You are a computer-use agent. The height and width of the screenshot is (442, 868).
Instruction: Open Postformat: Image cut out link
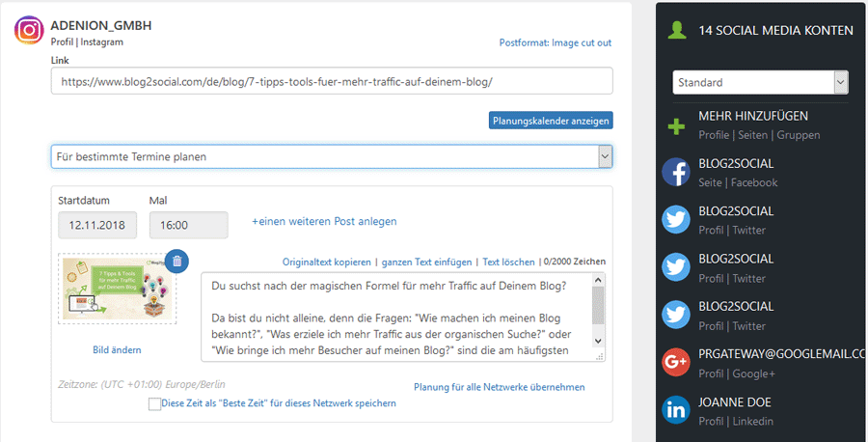(556, 42)
